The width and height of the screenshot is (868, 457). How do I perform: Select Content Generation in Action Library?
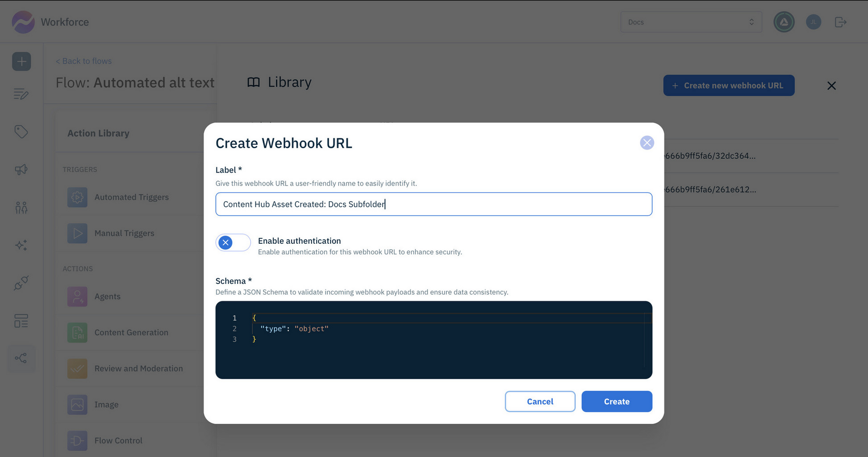(x=131, y=332)
